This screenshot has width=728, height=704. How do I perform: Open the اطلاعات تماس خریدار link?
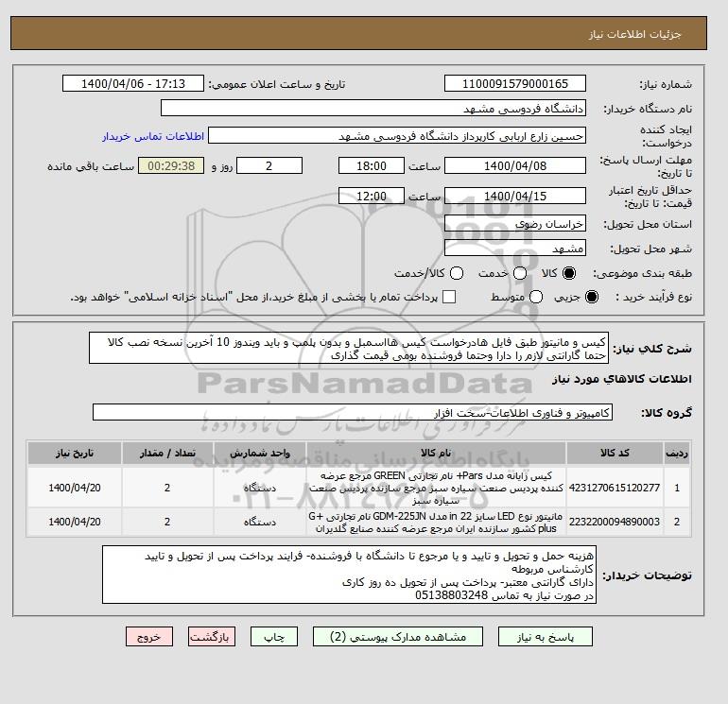pyautogui.click(x=153, y=136)
